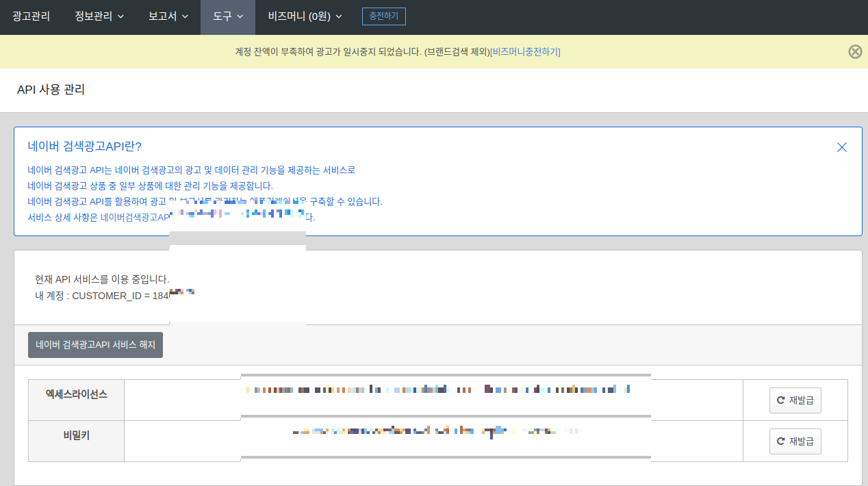Open the 도구 dropdown menu
The image size is (868, 486).
click(x=228, y=16)
